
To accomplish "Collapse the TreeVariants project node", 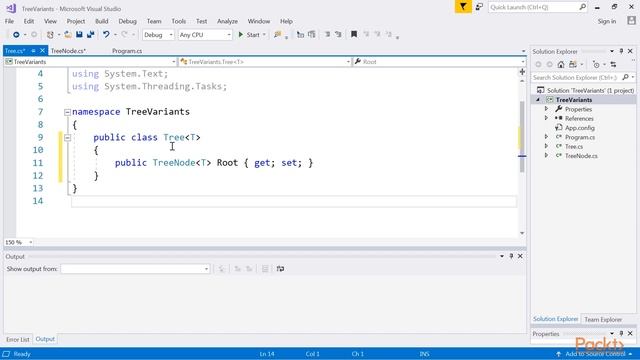I will [538, 100].
